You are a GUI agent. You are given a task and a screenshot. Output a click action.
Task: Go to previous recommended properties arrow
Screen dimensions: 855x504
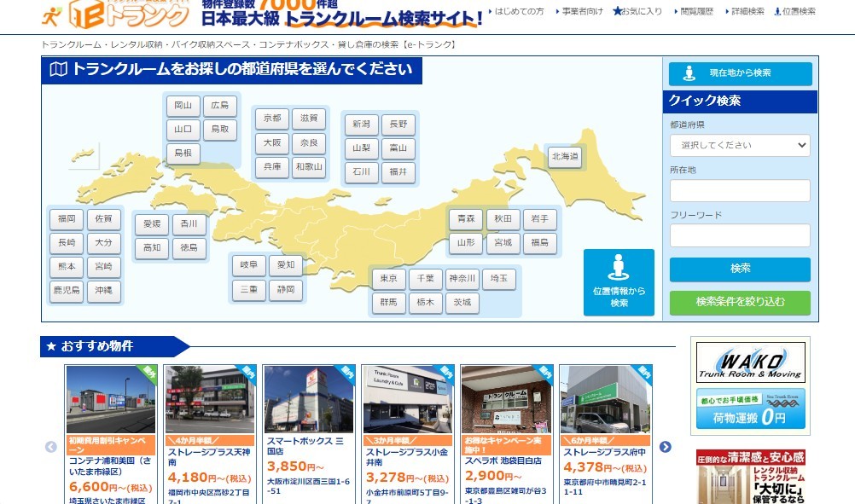click(x=50, y=447)
